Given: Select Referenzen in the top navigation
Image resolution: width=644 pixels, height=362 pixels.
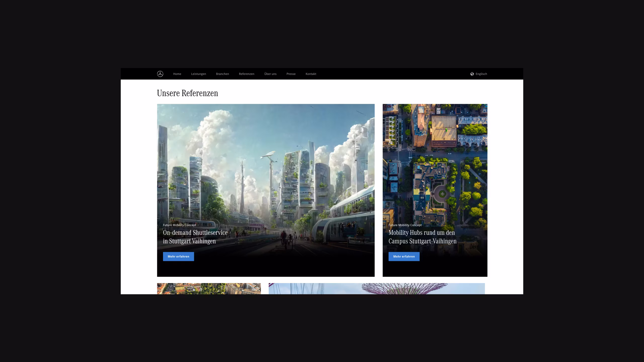Looking at the screenshot, I should click(x=247, y=74).
